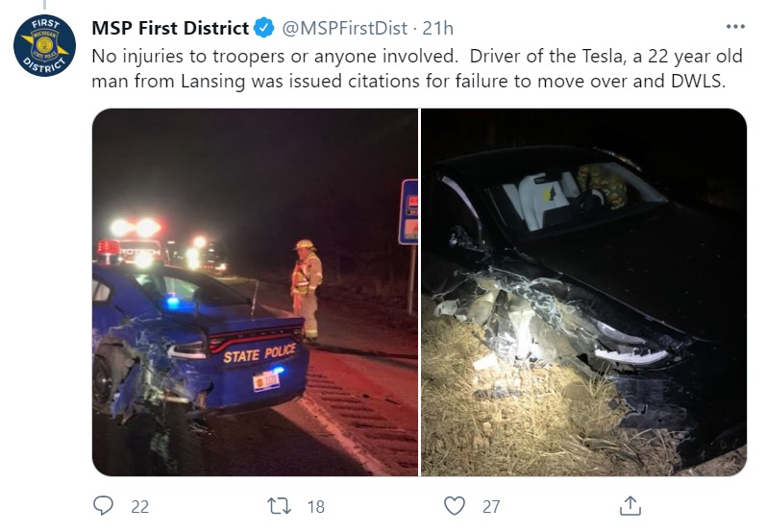Open the left photo of the police car
Screen dimensions: 766x532
pyautogui.click(x=255, y=292)
